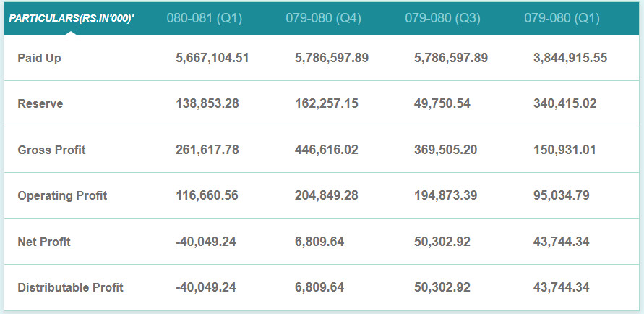Click the Net Profit row label
This screenshot has width=644, height=314.
tap(44, 242)
